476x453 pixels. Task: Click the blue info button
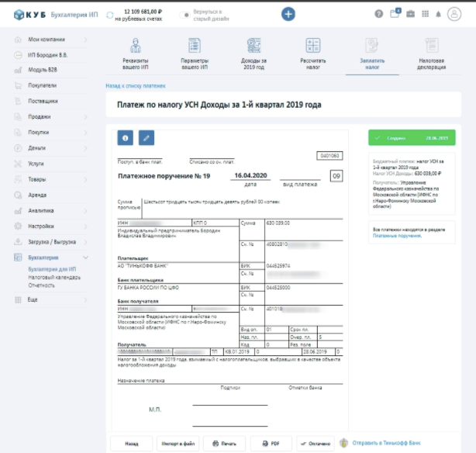[125, 138]
